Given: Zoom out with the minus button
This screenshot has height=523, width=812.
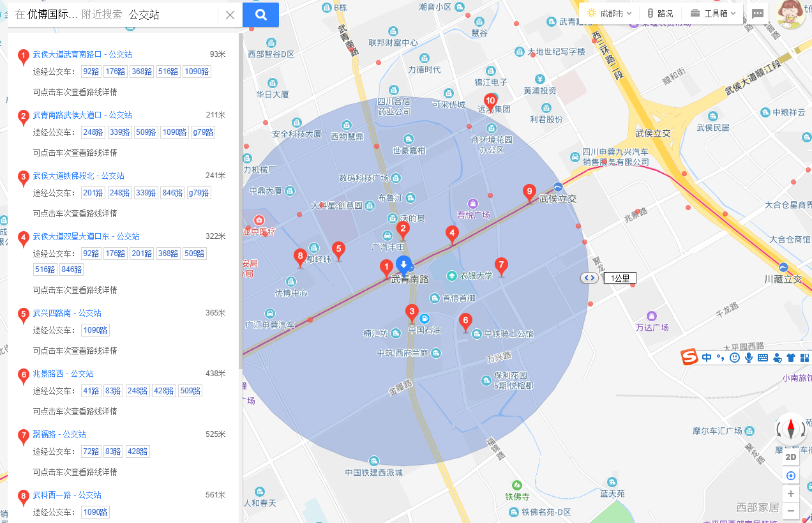Looking at the screenshot, I should tap(791, 511).
